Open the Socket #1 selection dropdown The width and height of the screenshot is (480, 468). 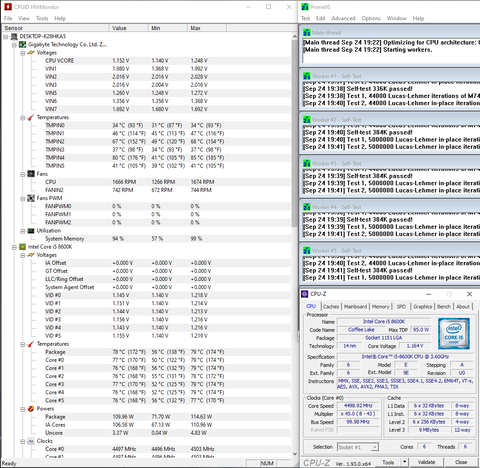[375, 447]
